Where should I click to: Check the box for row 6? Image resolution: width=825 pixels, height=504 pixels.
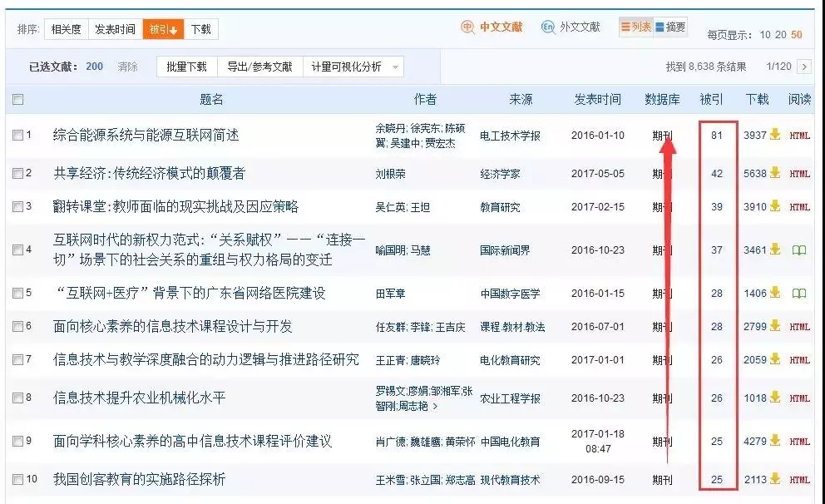click(18, 326)
